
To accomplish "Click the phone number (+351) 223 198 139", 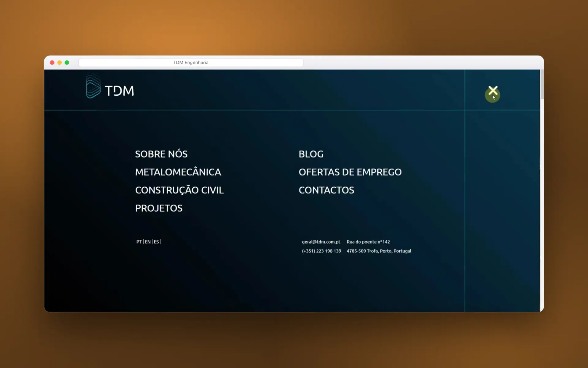I will coord(321,251).
